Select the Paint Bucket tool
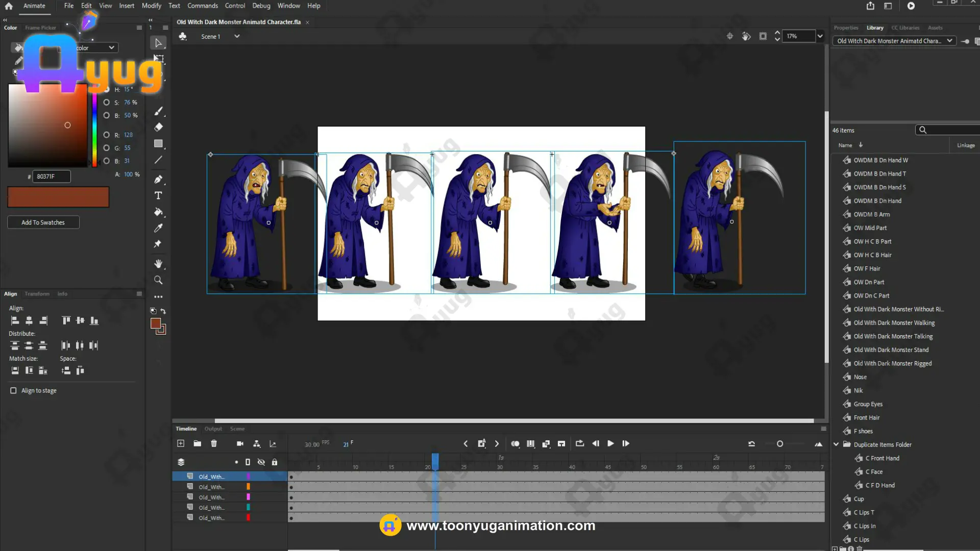Viewport: 980px width, 551px height. 158,212
